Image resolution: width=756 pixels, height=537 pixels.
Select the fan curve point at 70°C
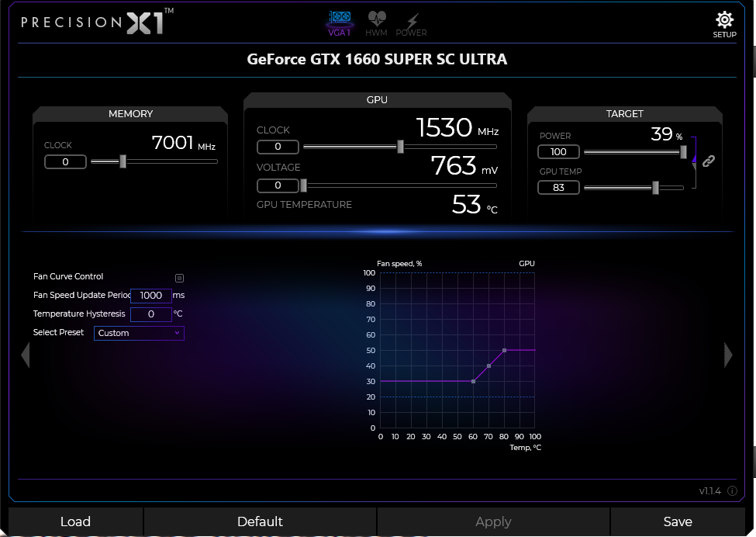click(x=489, y=366)
